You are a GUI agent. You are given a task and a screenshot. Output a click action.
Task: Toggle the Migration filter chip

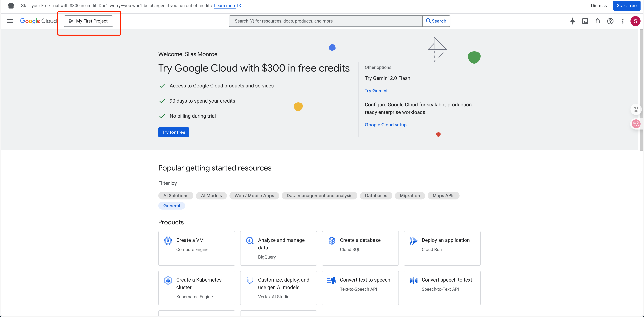410,196
